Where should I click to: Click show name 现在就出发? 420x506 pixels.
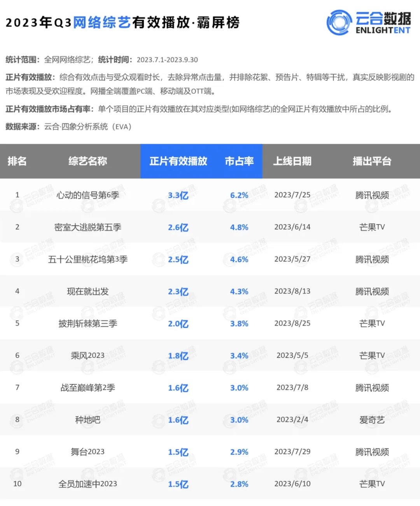(x=87, y=291)
